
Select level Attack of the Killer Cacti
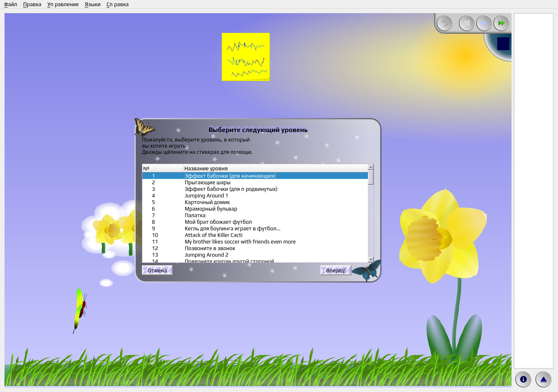(x=255, y=235)
